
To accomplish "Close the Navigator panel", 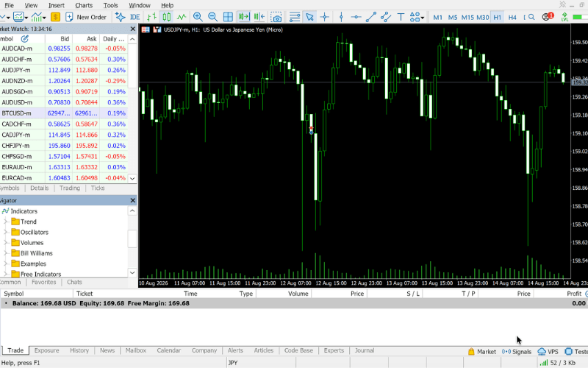I will click(x=133, y=200).
